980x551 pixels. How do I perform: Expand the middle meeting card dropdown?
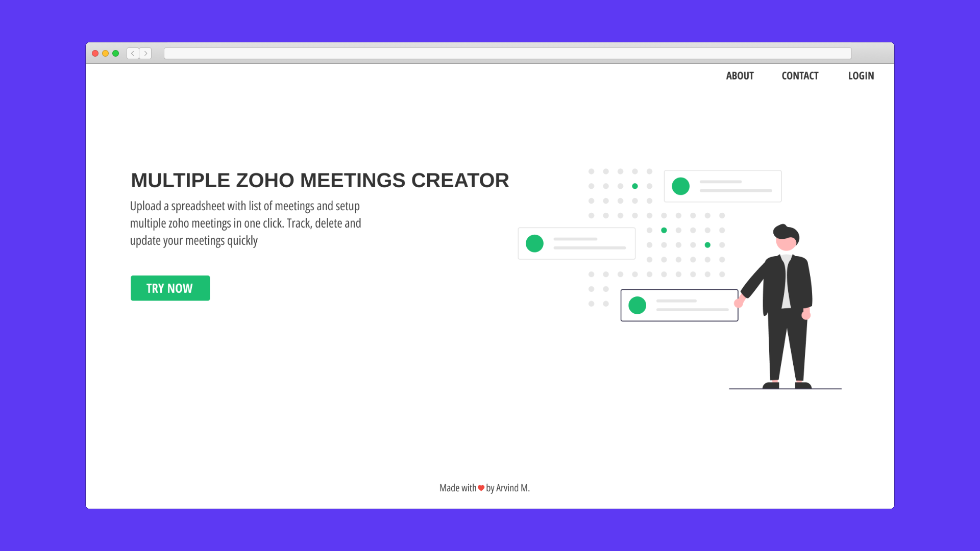click(577, 243)
